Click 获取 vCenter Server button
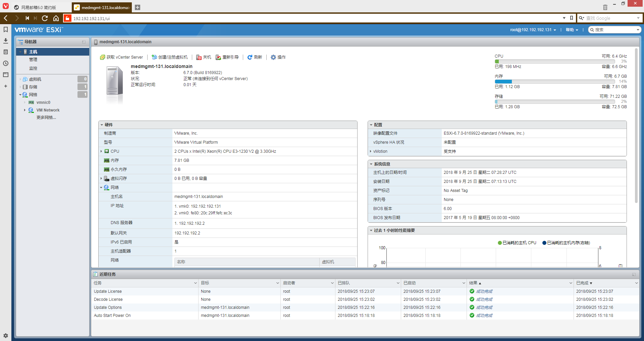 (x=121, y=57)
